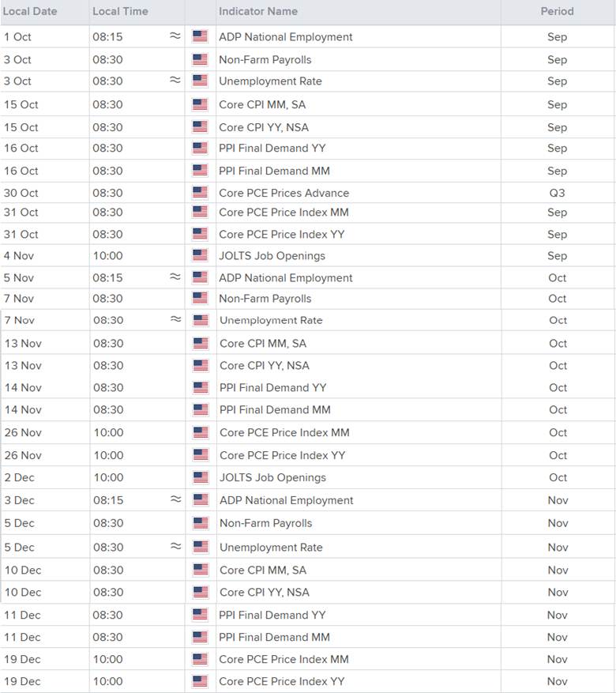The image size is (616, 693).
Task: Click the US flag beside 5 Dec Non-Farm Payrolls
Action: (200, 523)
